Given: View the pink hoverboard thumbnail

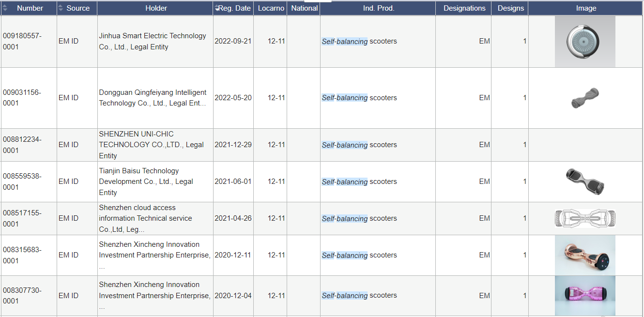Looking at the screenshot, I should coord(585,295).
